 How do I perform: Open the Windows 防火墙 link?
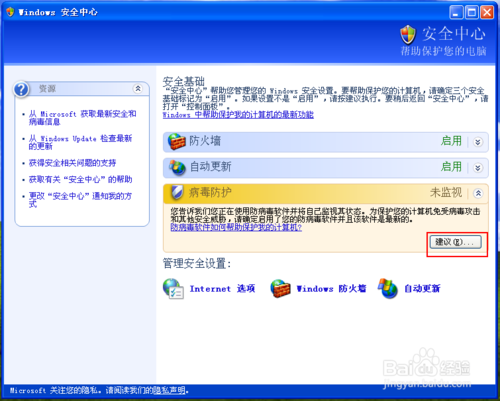click(331, 289)
